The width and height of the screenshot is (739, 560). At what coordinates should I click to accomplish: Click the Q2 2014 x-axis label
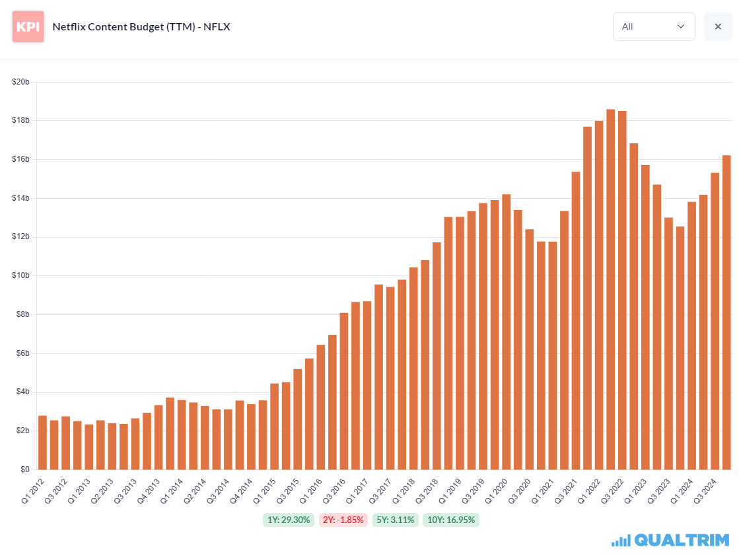195,491
